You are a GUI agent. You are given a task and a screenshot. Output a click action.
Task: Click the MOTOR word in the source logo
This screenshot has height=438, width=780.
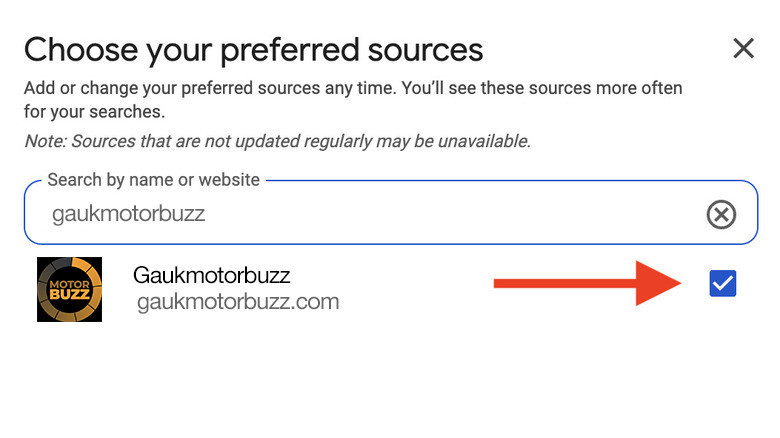[67, 284]
